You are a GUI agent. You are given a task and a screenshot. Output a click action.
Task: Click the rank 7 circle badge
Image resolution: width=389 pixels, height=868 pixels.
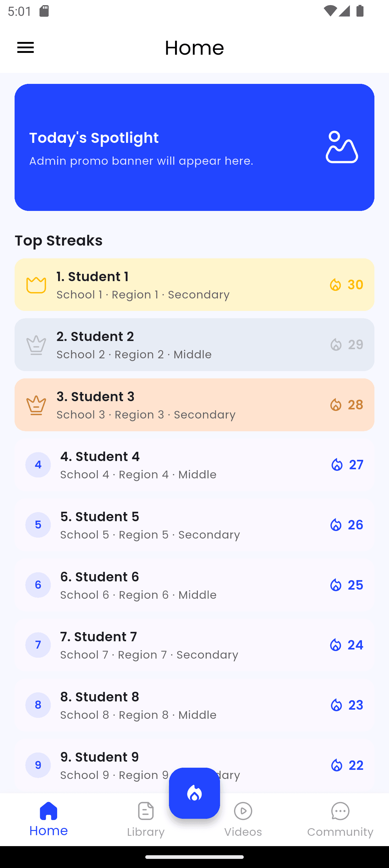click(38, 645)
